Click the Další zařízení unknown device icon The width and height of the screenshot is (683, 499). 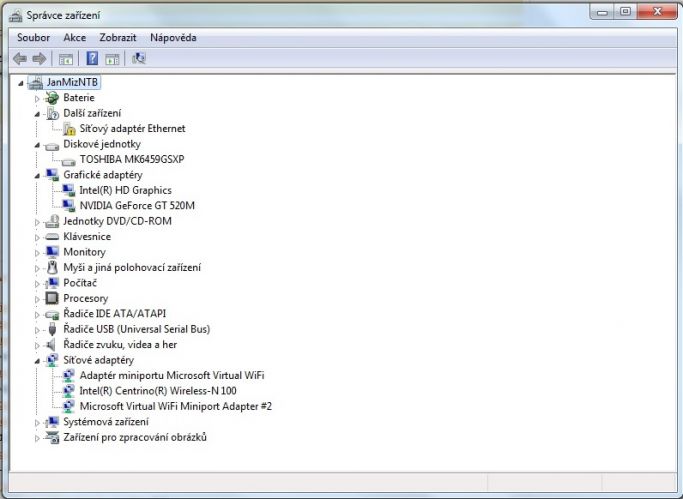52,113
